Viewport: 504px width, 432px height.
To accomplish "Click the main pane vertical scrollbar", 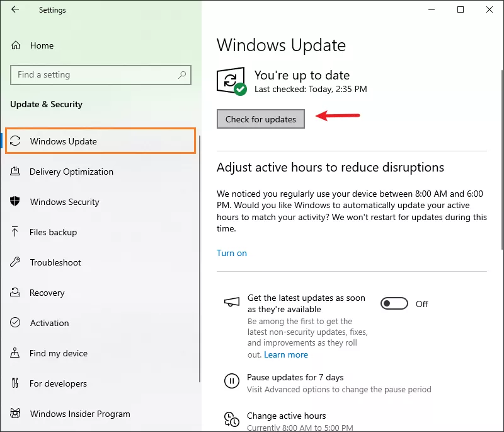I will click(502, 159).
